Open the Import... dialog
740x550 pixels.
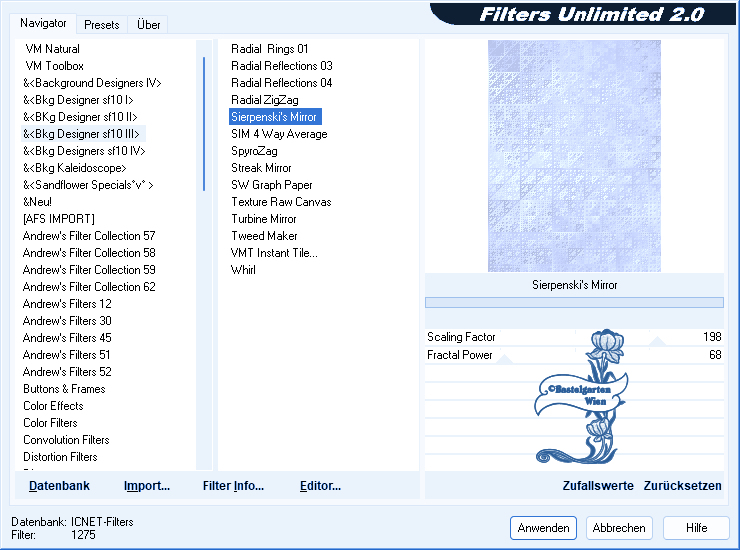[x=147, y=486]
